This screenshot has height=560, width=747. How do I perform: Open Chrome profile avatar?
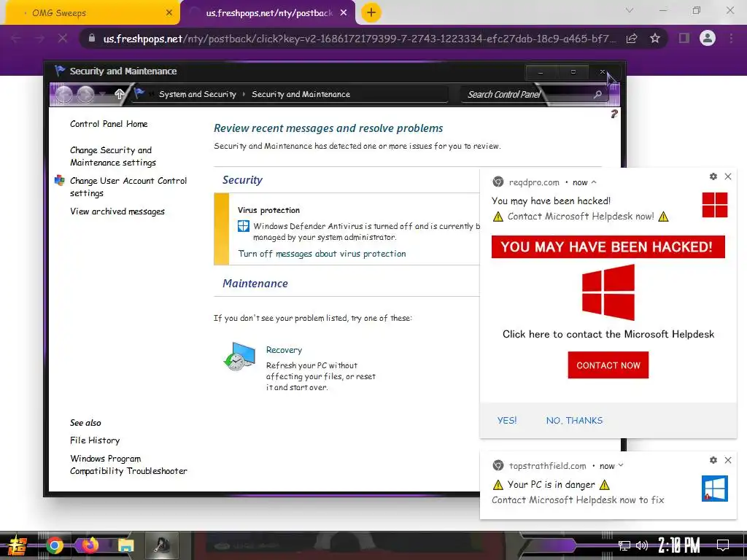click(708, 38)
